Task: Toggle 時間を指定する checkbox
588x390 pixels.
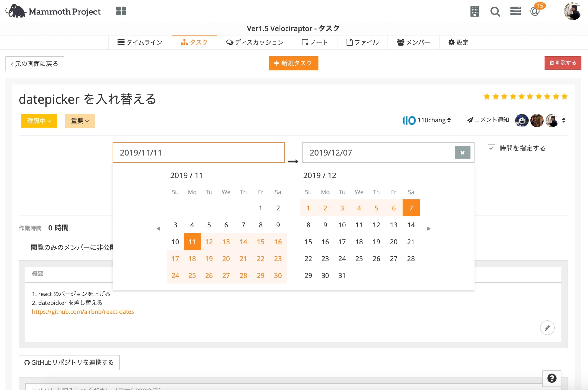Action: [x=491, y=148]
